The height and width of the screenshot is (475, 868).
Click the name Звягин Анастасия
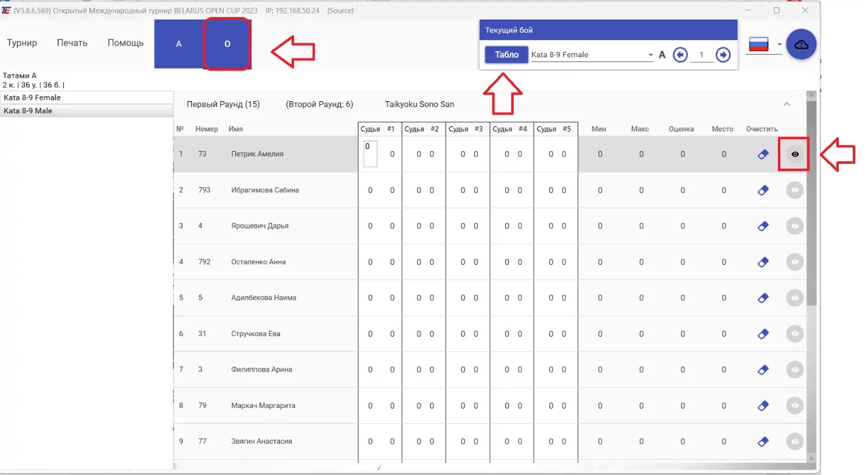point(262,442)
